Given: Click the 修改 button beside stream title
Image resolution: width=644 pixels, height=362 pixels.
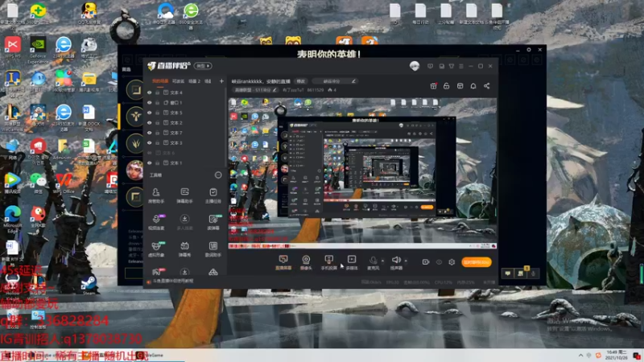Looking at the screenshot, I should coord(301,81).
